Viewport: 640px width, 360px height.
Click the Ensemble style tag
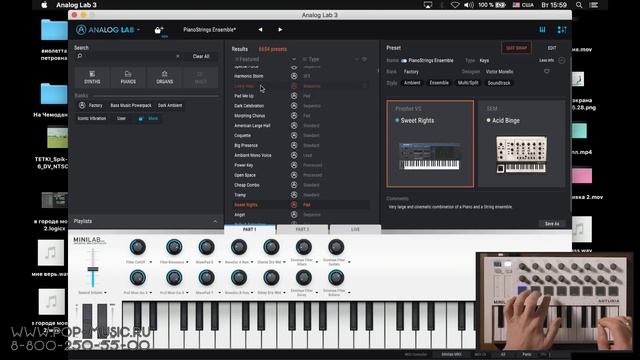tap(439, 83)
